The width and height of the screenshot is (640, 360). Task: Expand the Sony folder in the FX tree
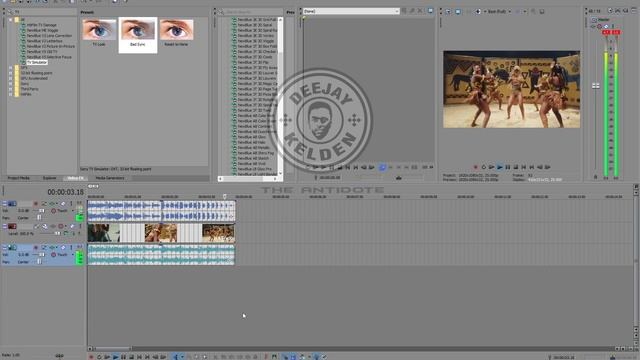tap(11, 84)
